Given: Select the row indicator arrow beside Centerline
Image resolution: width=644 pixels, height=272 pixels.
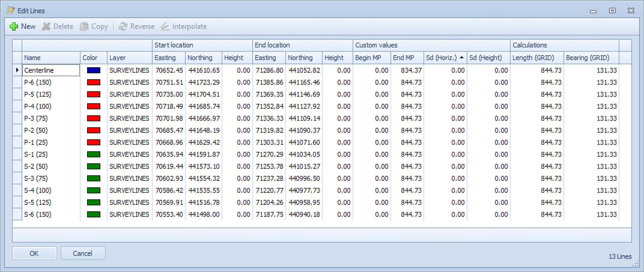Looking at the screenshot, I should tap(17, 70).
